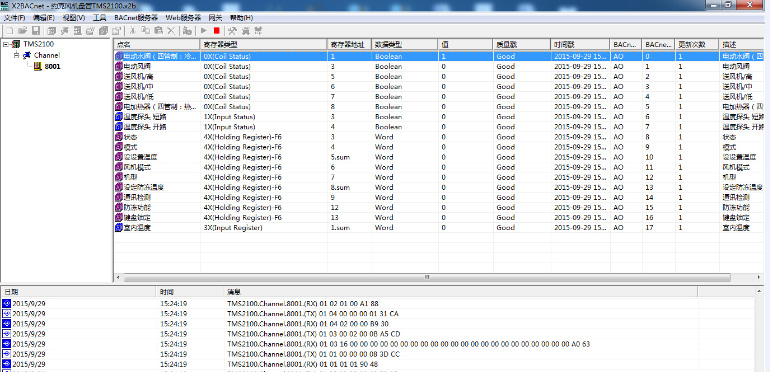Stop running with the red square icon
Screen dimensions: 770x372
217,31
